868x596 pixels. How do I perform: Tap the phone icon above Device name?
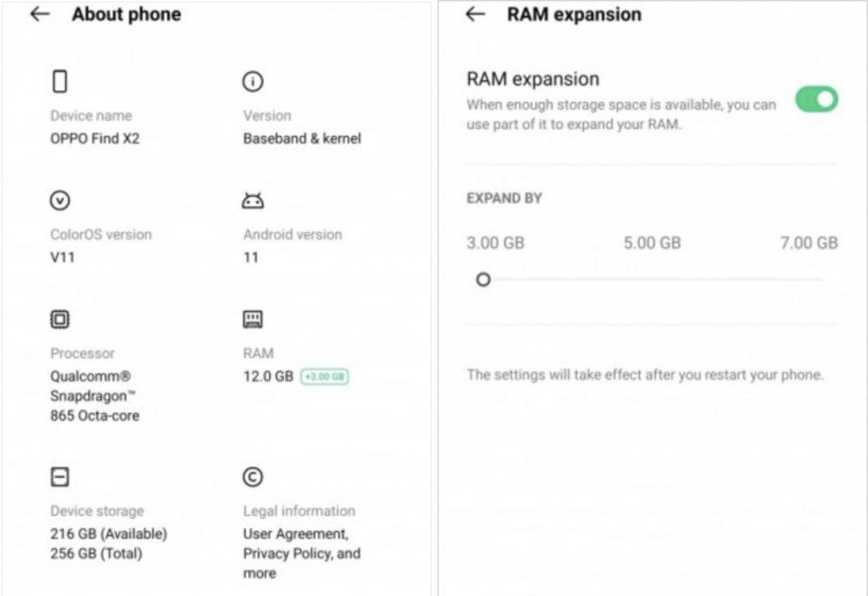pyautogui.click(x=59, y=82)
